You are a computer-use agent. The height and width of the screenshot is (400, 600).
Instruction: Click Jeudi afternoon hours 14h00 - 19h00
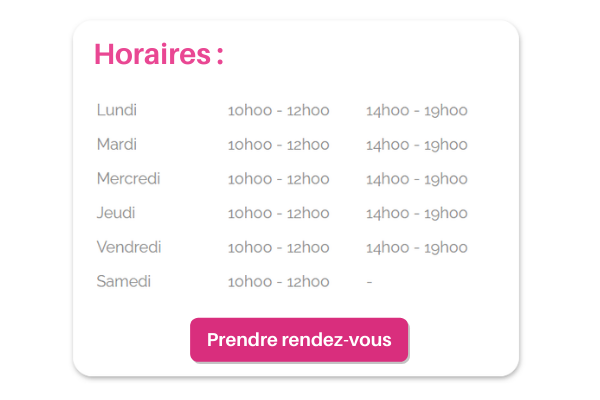(416, 213)
